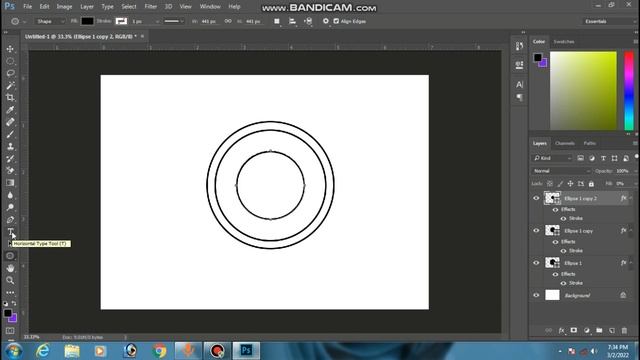The height and width of the screenshot is (360, 640).
Task: Select the Gradient tool
Action: 10,183
